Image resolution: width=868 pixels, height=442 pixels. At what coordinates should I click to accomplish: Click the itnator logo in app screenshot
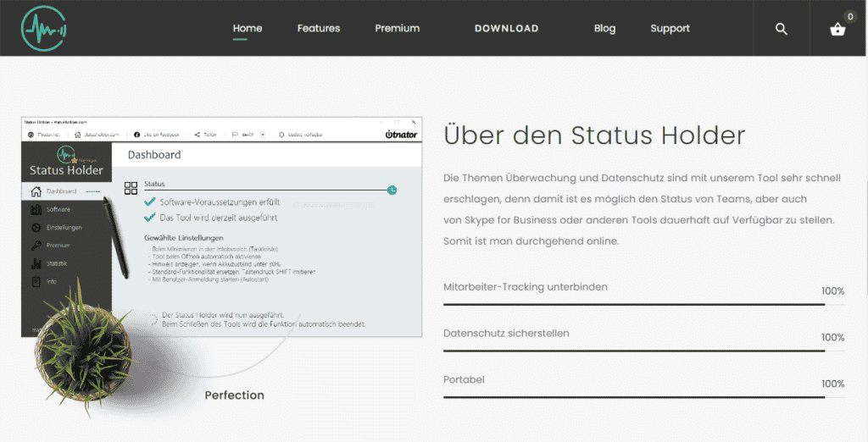point(401,135)
